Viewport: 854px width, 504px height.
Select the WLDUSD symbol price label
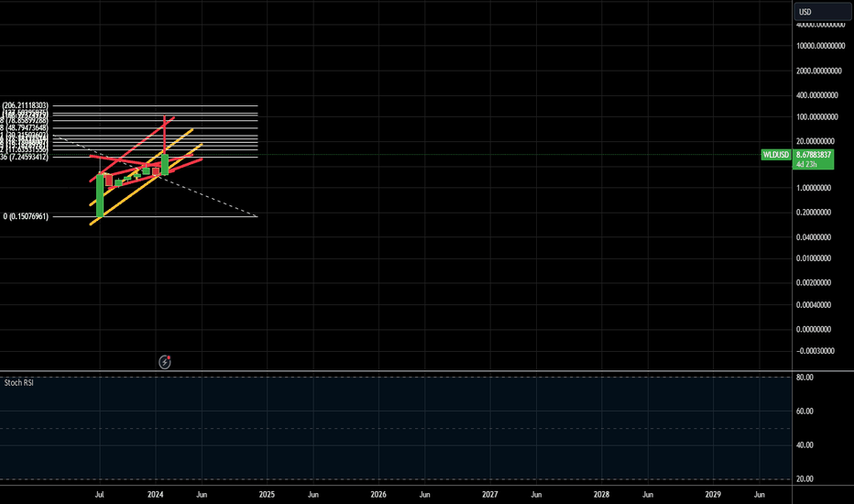[x=775, y=155]
